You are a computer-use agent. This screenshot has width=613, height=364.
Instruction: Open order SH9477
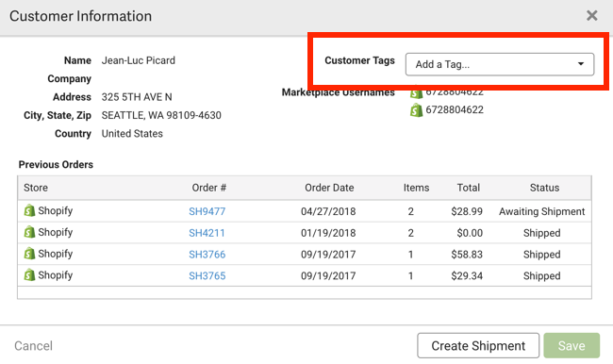click(207, 211)
